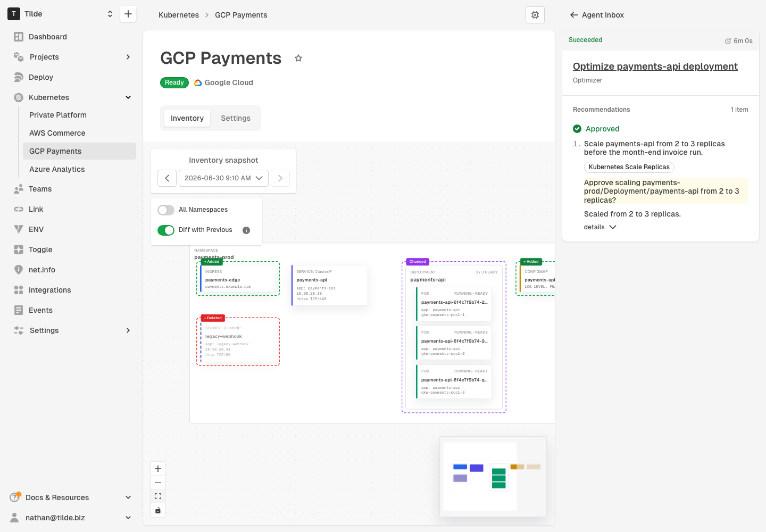Expand the Docs & Resources chevron

coord(128,497)
